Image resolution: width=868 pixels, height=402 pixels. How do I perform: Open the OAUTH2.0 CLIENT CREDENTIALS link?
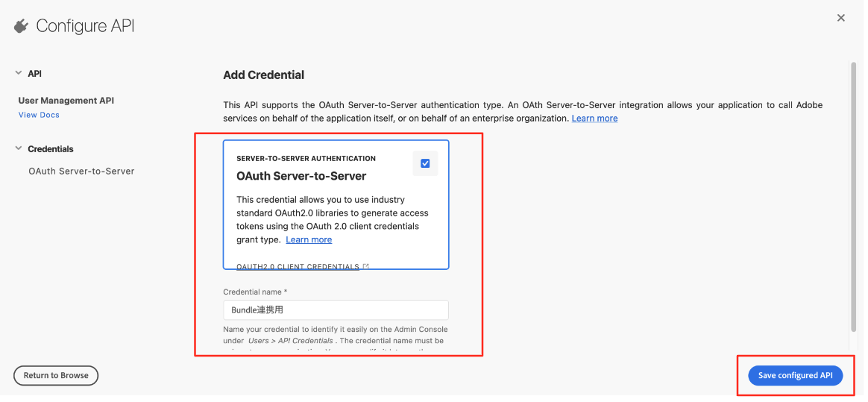click(x=298, y=266)
